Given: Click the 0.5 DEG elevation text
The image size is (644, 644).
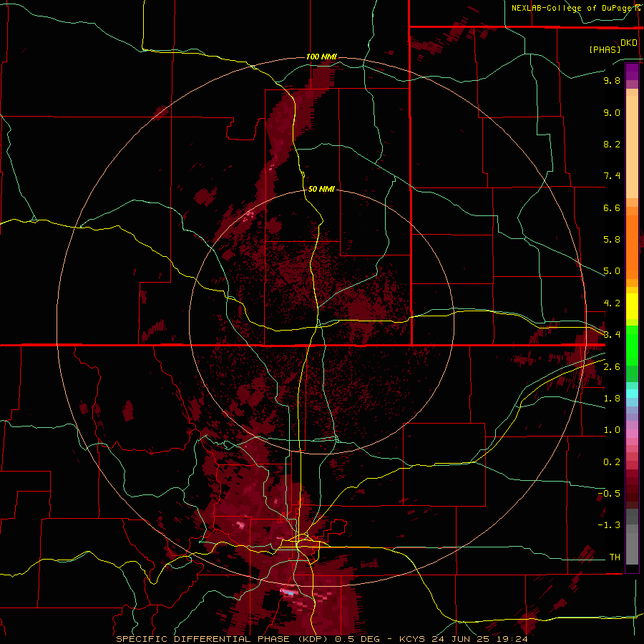Looking at the screenshot, I should [x=358, y=639].
